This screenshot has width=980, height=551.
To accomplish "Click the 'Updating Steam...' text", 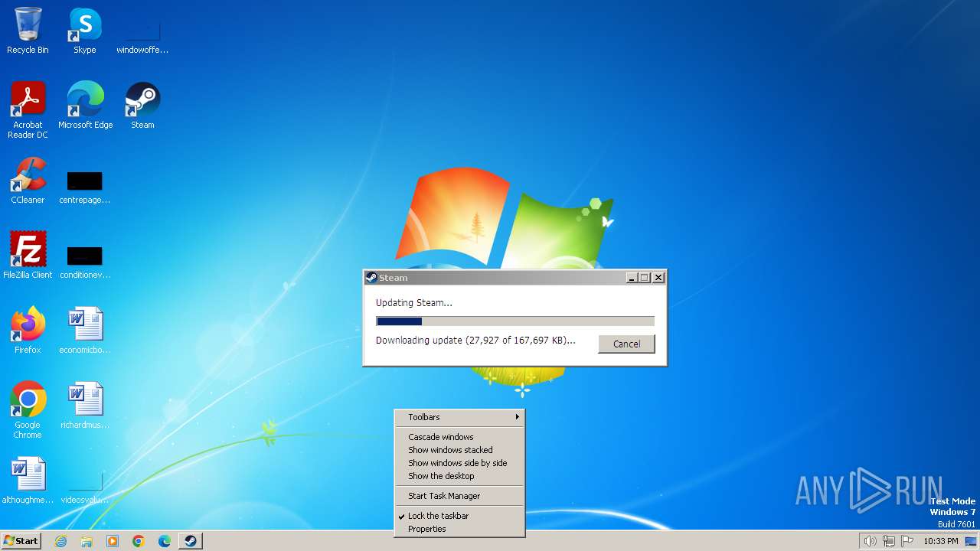I will 413,302.
